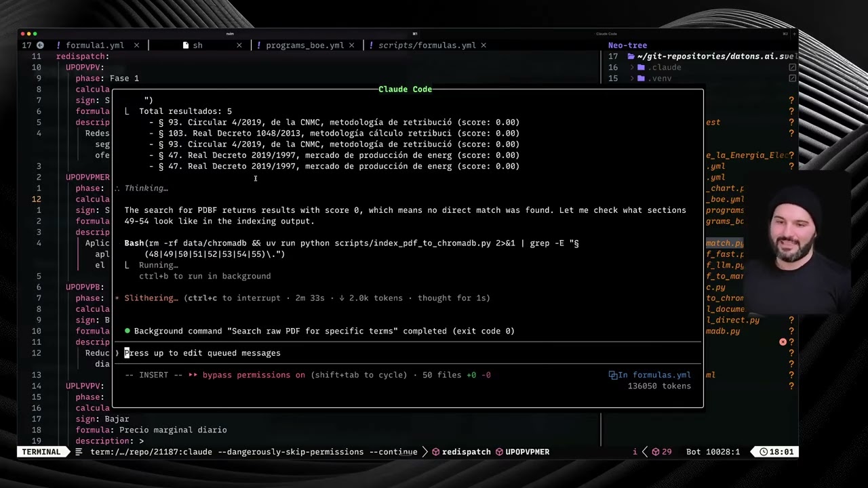The image size is (868, 488).
Task: Click the file selection icon before 'In formulas.yml'
Action: (612, 375)
